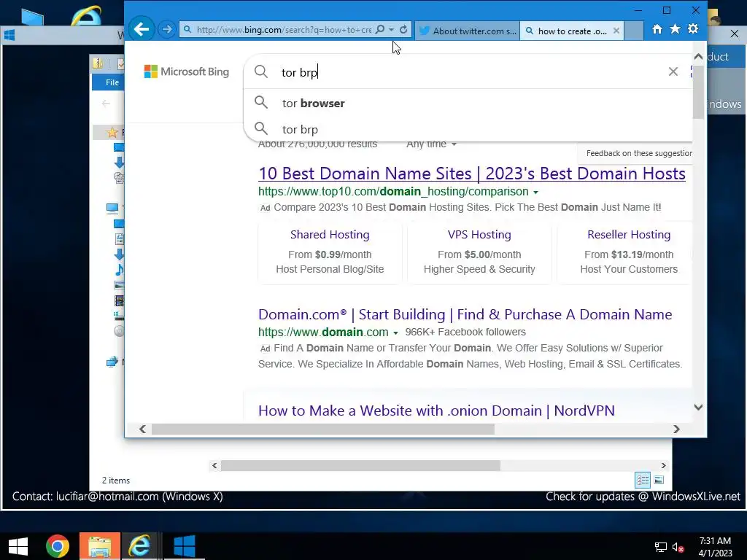Click the muted volume tray icon
Viewport: 747px width, 560px height.
click(678, 548)
